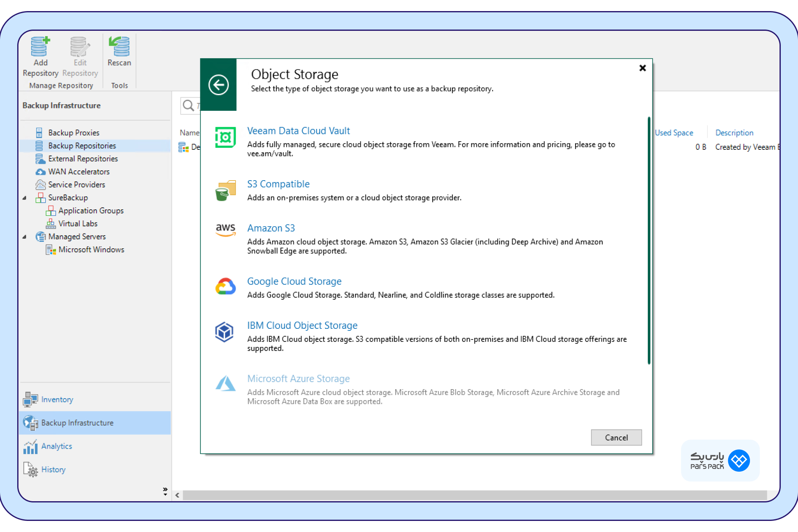Viewport: 798px width, 532px height.
Task: Click the '0 B' used space cell
Action: (701, 147)
